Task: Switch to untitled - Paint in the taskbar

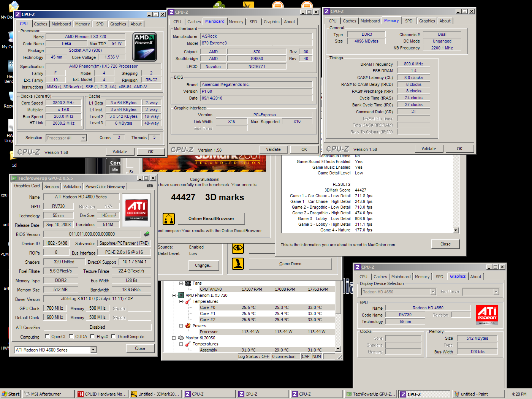Action: coord(478,394)
